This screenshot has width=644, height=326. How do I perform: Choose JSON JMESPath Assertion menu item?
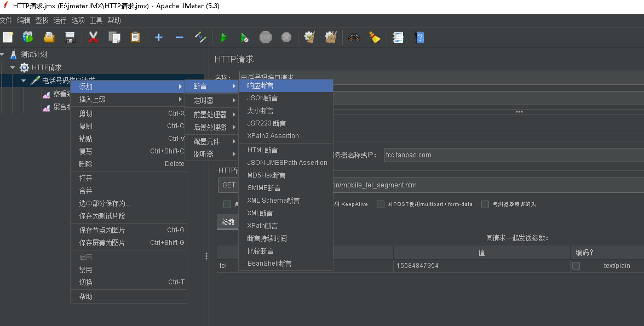[285, 162]
